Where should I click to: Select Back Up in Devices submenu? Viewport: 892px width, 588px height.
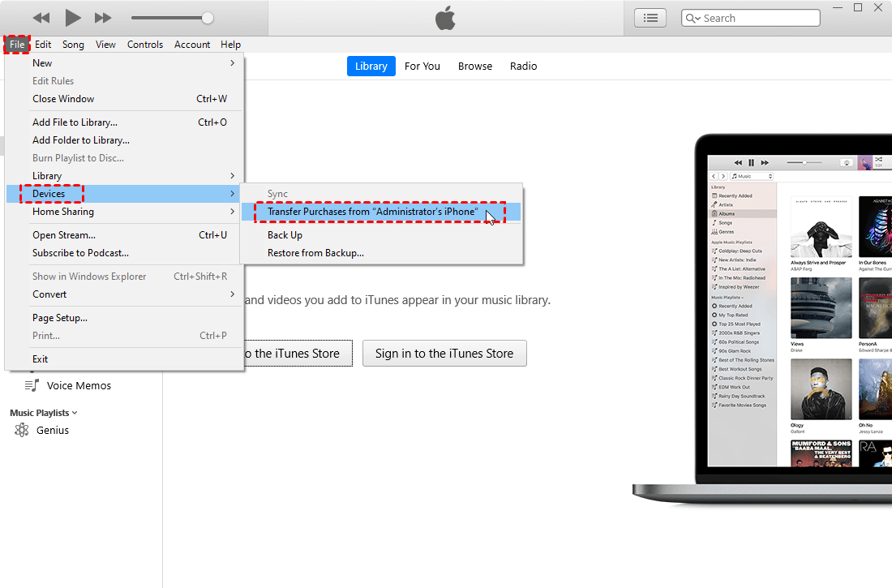click(381, 235)
